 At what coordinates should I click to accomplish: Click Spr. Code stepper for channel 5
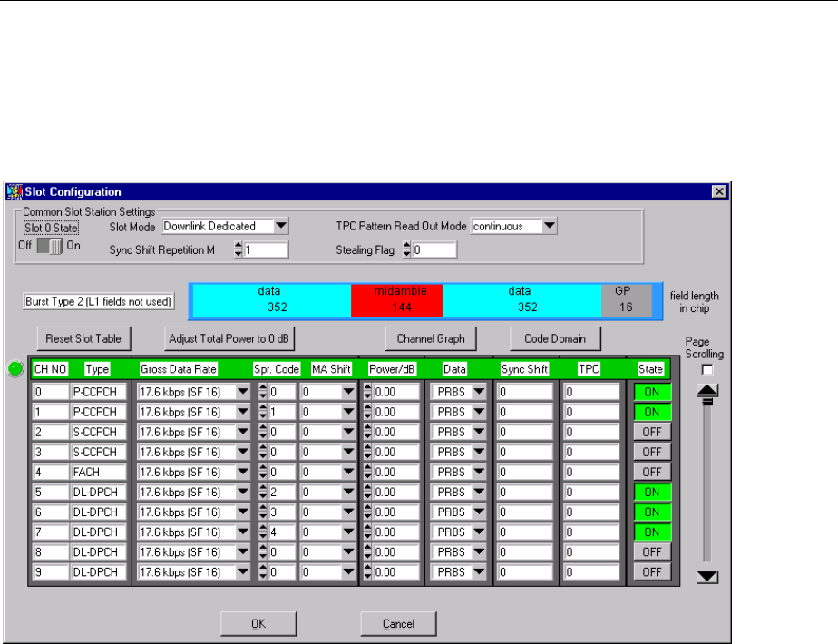click(263, 493)
